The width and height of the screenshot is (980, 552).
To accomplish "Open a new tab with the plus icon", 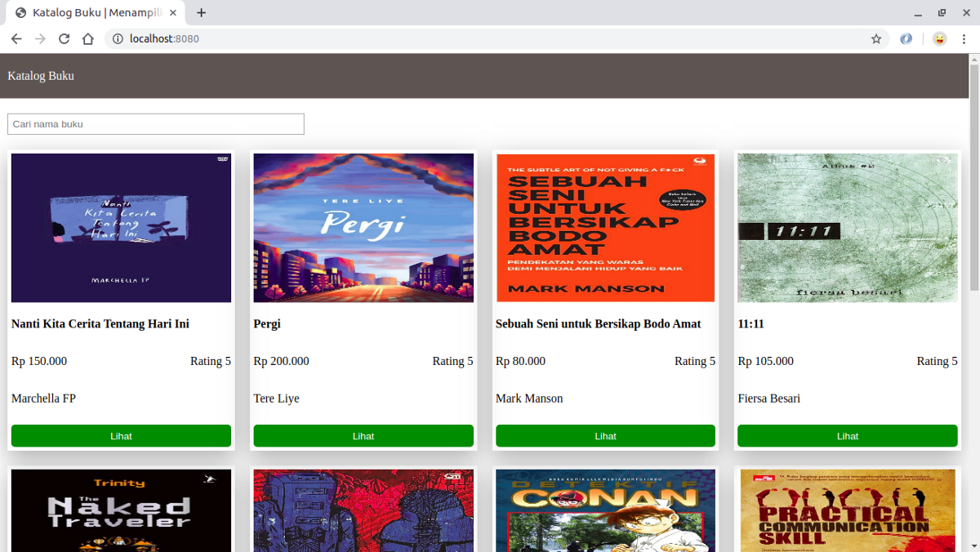I will (x=202, y=13).
